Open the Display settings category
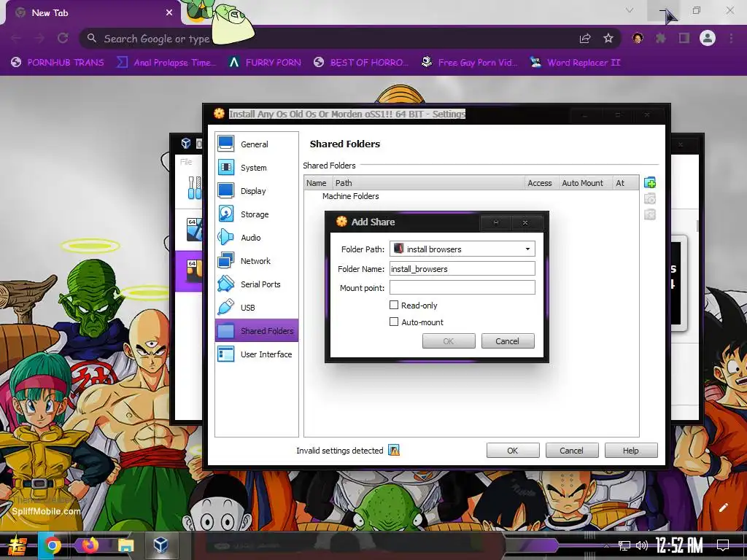Image resolution: width=747 pixels, height=560 pixels. 256,190
